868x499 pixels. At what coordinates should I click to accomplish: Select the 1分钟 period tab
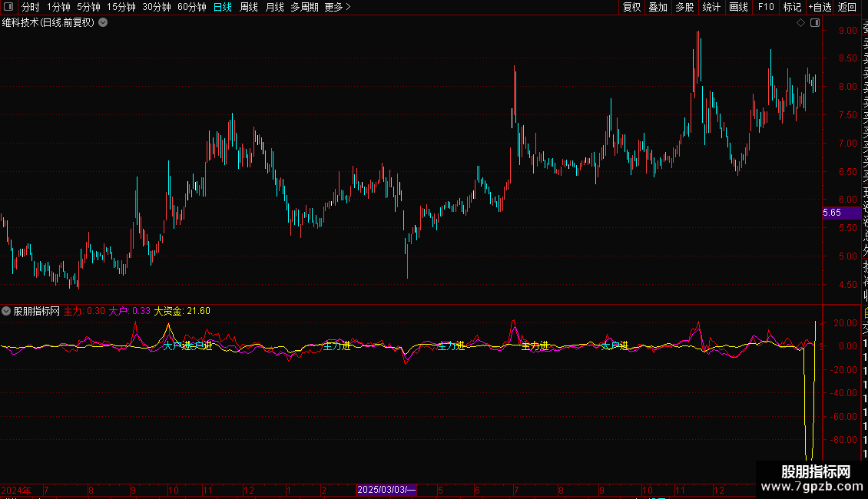point(58,7)
